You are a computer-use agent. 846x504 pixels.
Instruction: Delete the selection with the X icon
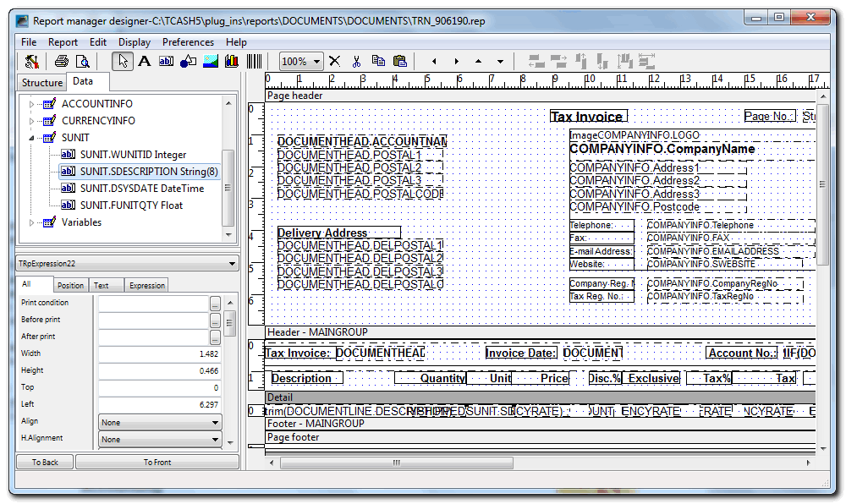(x=334, y=61)
